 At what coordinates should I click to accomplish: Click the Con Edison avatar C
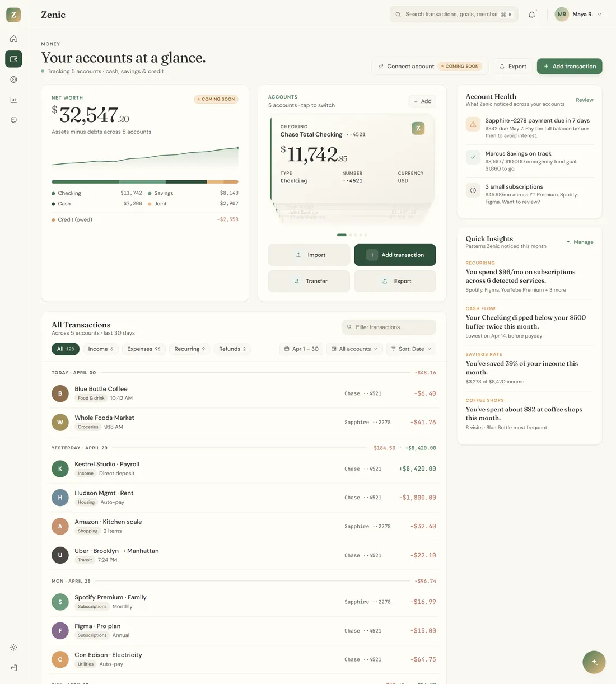(x=60, y=659)
